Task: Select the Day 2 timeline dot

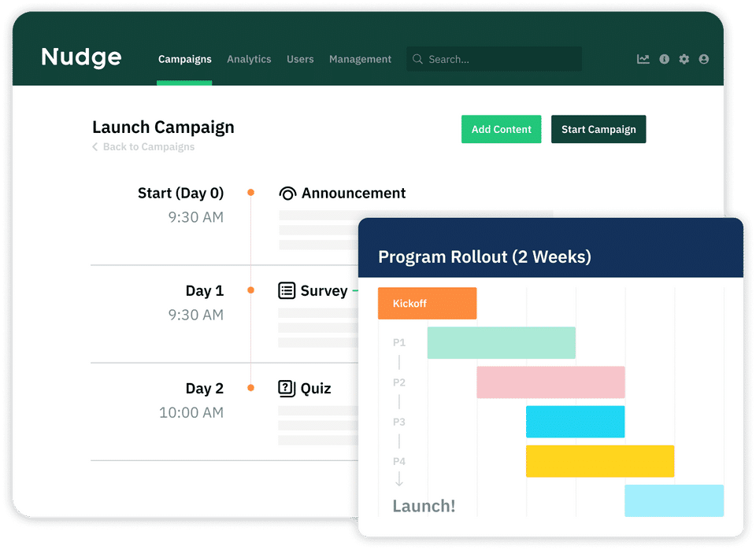Action: (x=250, y=388)
